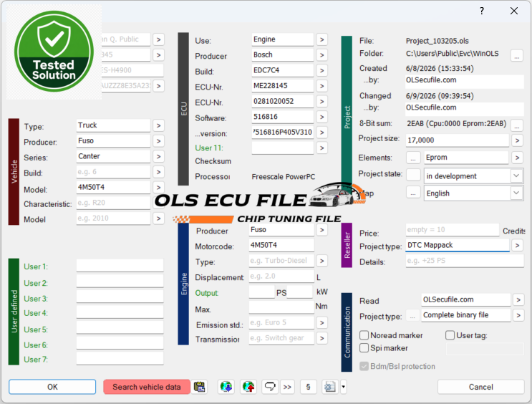Click arrow next to vehicle Producer Fuso
This screenshot has width=532, height=404.
158,141
